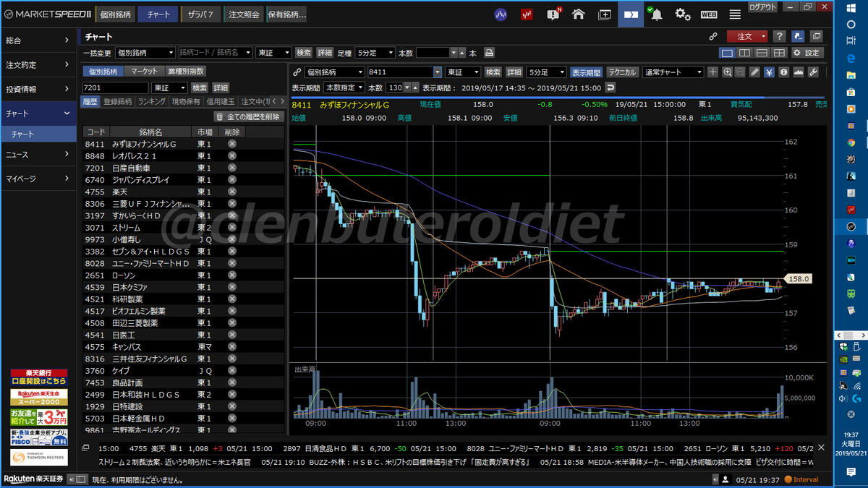The width and height of the screenshot is (868, 488).
Task: Switch to the 個別銘柄 header tab
Action: point(116,14)
